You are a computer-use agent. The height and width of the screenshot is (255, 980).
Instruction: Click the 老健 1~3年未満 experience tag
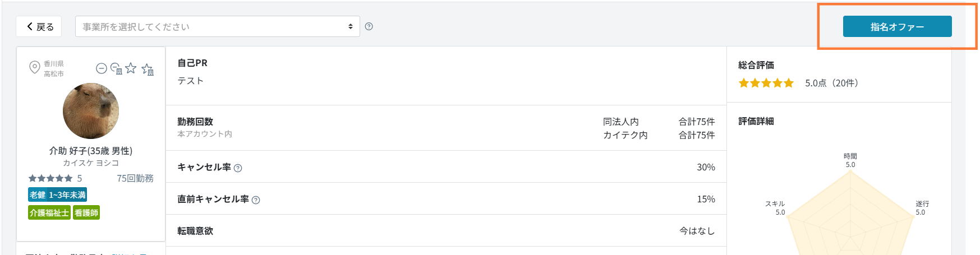(58, 194)
